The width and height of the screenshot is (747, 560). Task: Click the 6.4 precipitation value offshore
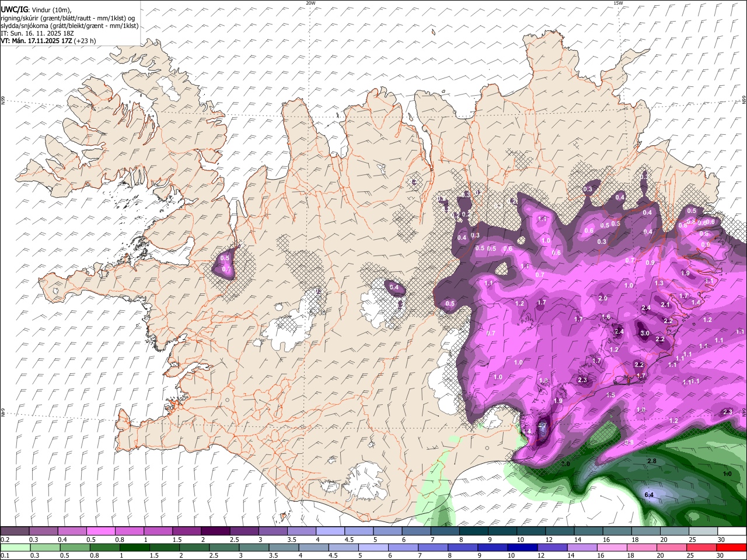click(649, 495)
